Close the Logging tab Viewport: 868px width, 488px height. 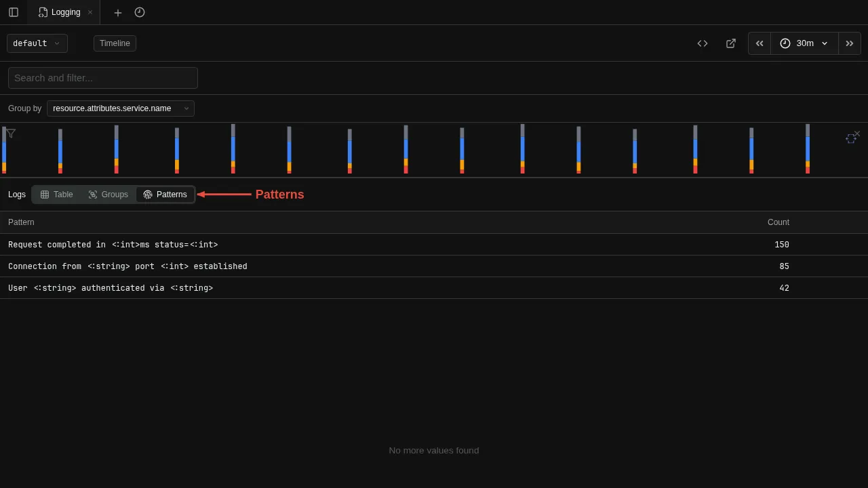[90, 12]
